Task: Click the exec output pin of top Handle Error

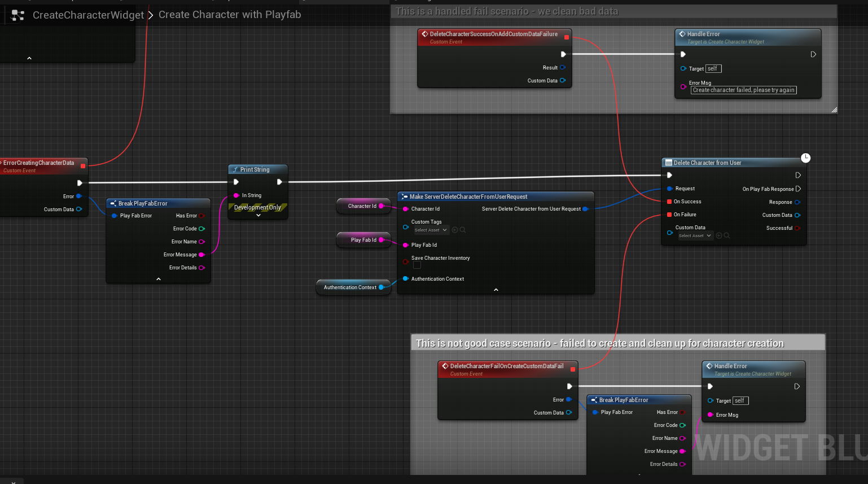Action: click(813, 54)
